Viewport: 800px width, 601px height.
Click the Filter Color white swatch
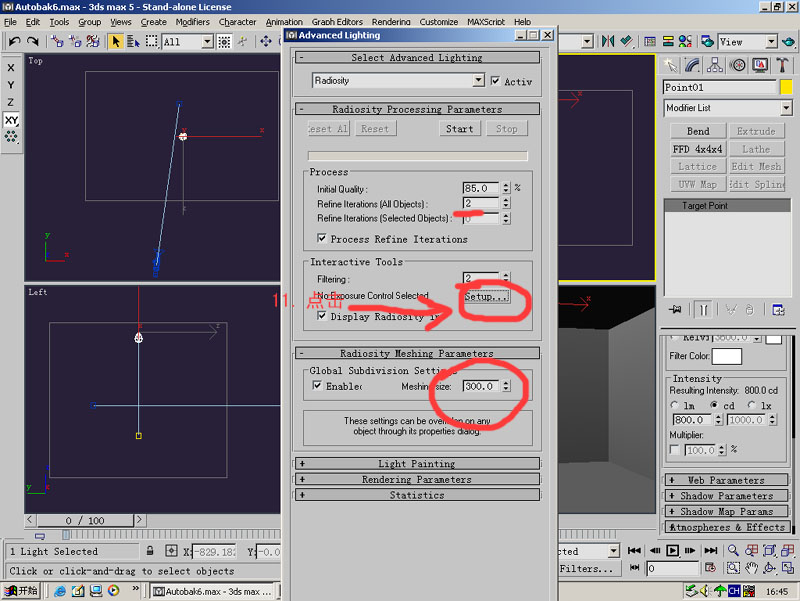[727, 356]
